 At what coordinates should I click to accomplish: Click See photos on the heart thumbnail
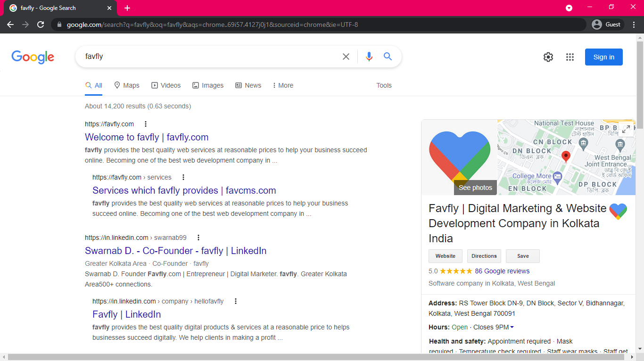[x=475, y=188]
